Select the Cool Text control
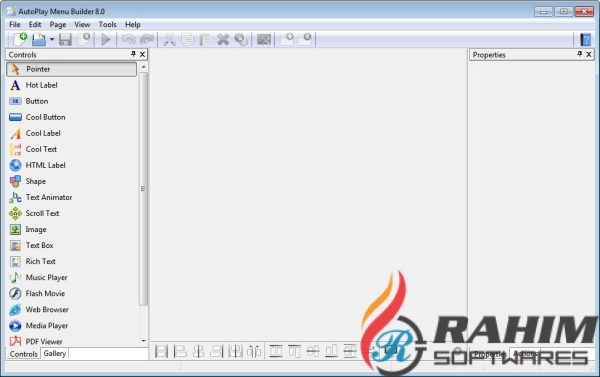The height and width of the screenshot is (377, 600). point(71,149)
